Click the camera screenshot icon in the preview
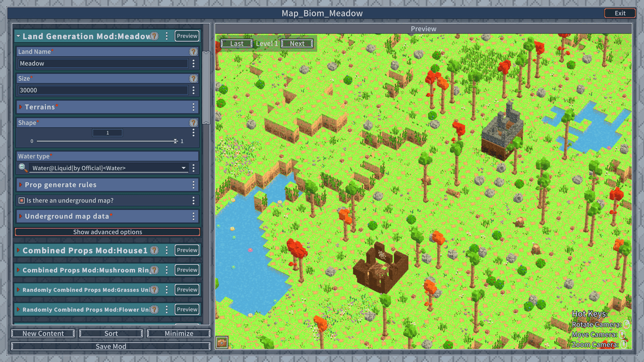Image resolution: width=644 pixels, height=362 pixels. (222, 342)
